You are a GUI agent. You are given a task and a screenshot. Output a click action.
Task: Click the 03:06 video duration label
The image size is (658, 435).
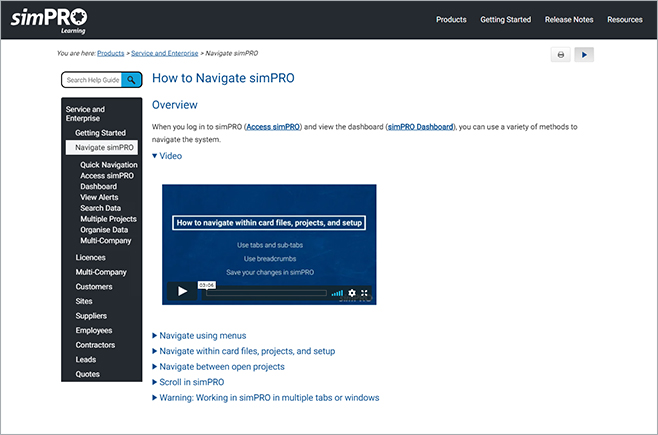[206, 285]
